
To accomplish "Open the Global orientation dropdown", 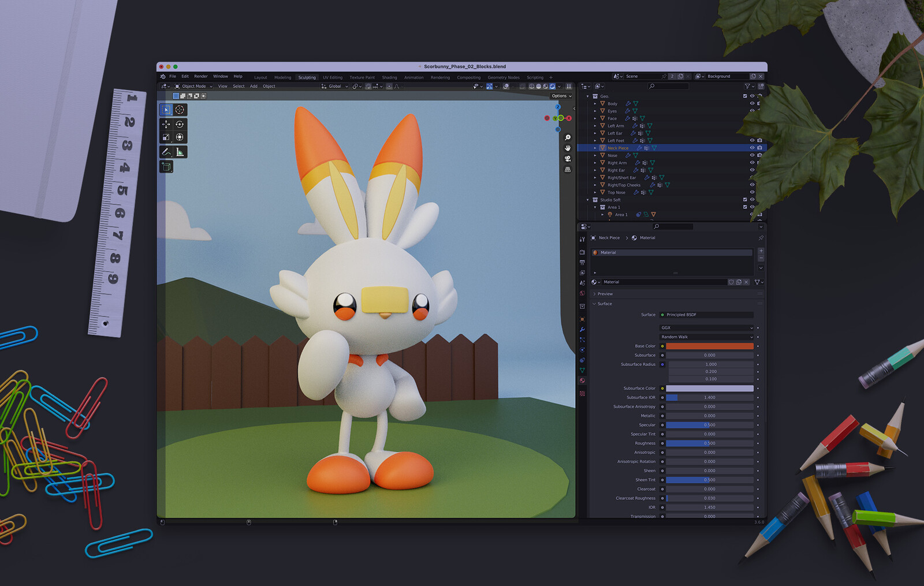I will tap(335, 86).
